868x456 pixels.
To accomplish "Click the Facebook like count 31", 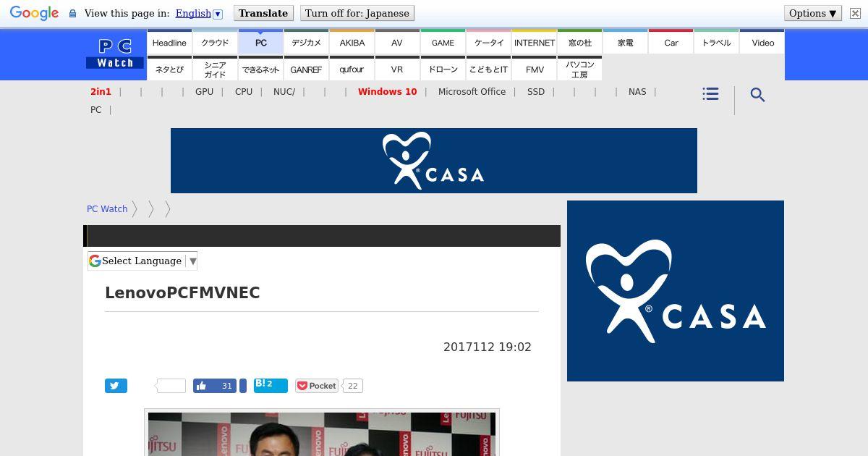I will click(226, 386).
